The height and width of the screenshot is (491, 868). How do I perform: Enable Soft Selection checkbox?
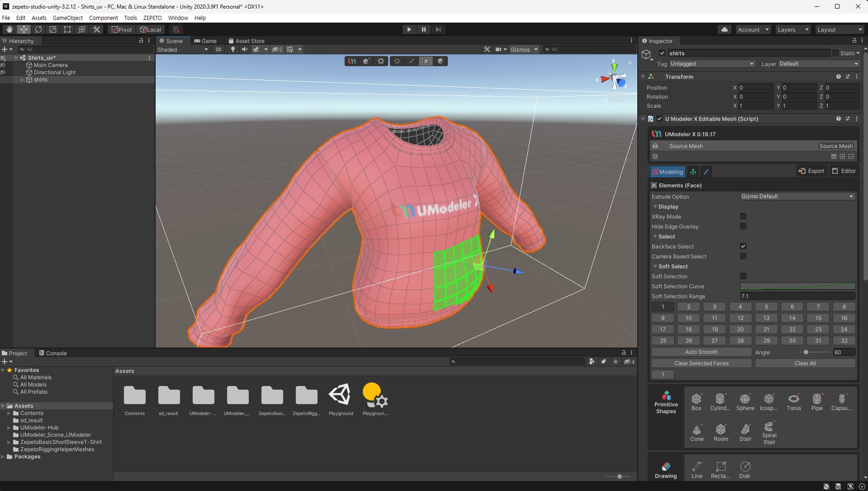(743, 276)
